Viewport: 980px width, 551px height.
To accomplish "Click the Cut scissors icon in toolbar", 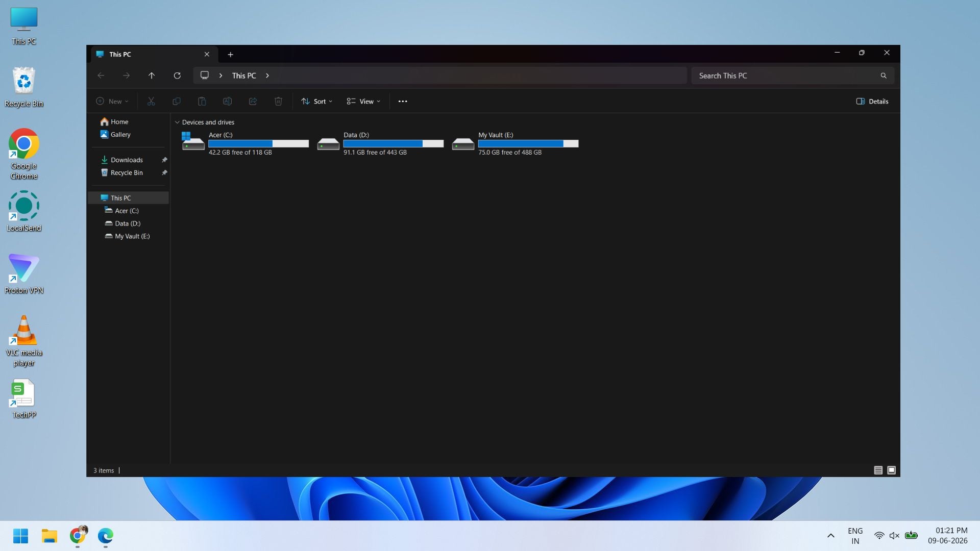I will click(x=151, y=102).
